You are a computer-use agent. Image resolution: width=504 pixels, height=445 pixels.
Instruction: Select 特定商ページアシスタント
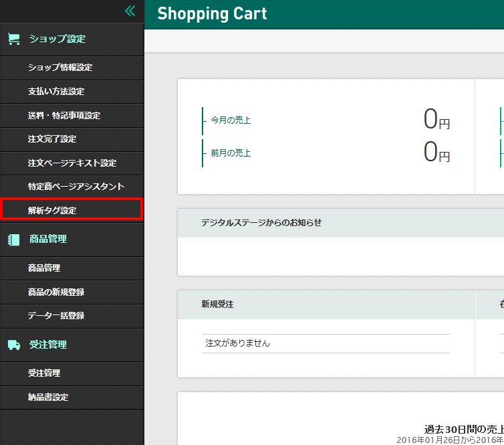point(72,187)
